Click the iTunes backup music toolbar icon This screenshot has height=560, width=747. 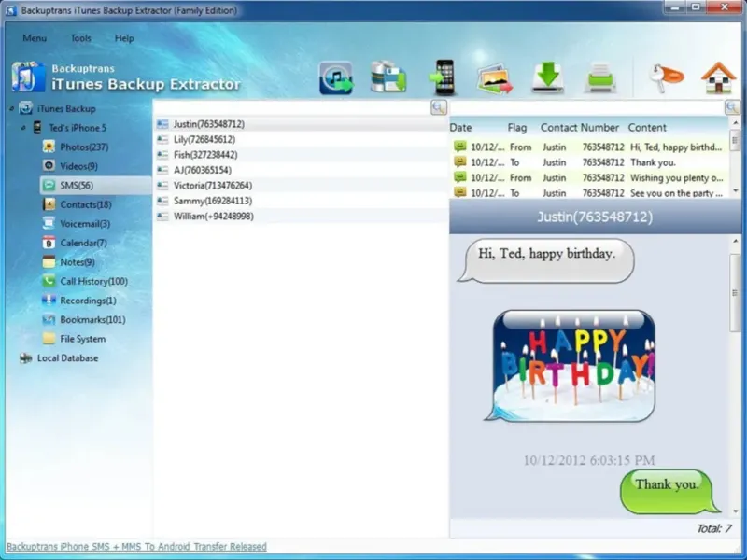coord(336,78)
